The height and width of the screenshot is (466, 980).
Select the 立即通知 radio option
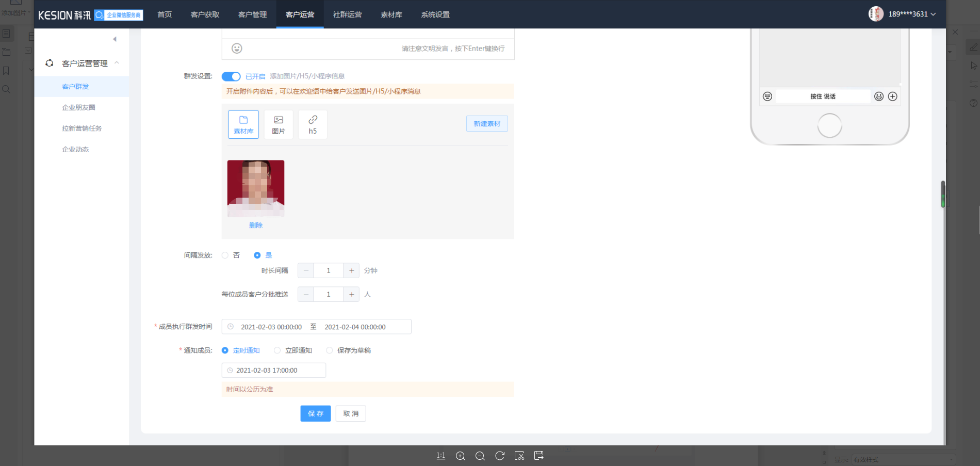point(277,350)
